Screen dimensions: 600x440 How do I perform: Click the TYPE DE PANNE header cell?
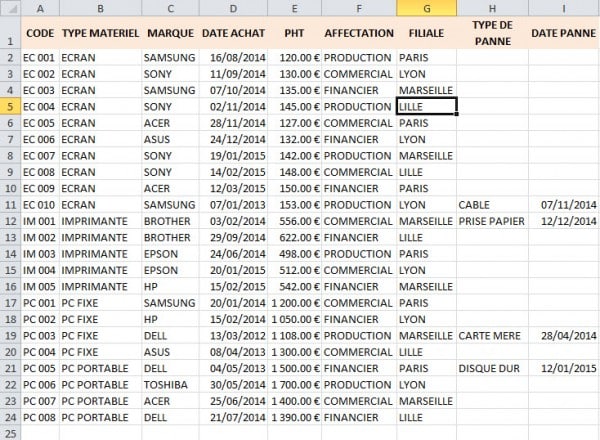tap(492, 32)
